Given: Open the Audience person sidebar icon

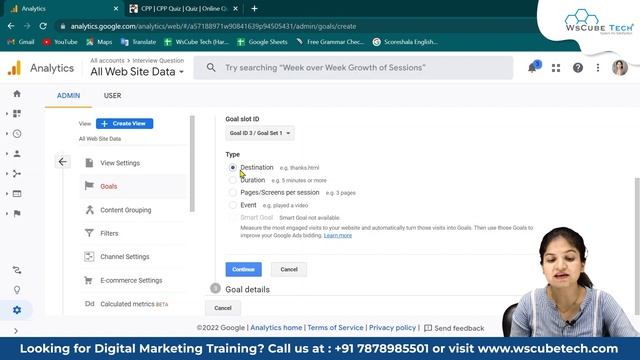Looking at the screenshot, I should point(17,153).
